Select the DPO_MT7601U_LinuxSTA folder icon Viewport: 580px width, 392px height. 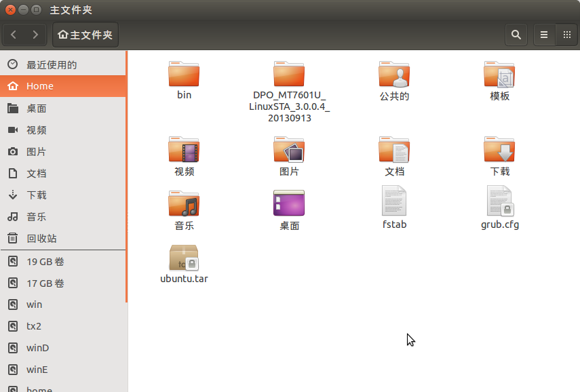click(x=289, y=74)
